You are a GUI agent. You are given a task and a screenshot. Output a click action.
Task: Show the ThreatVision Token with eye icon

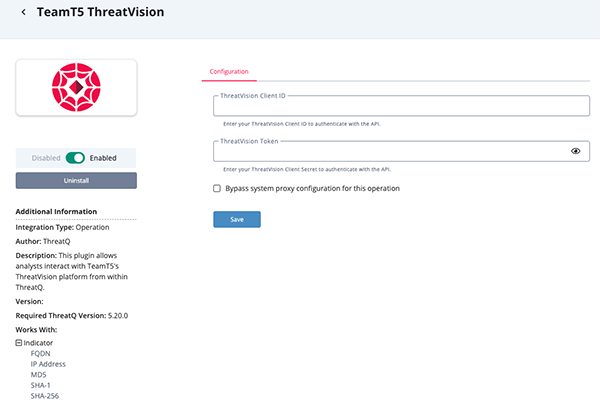pos(576,151)
